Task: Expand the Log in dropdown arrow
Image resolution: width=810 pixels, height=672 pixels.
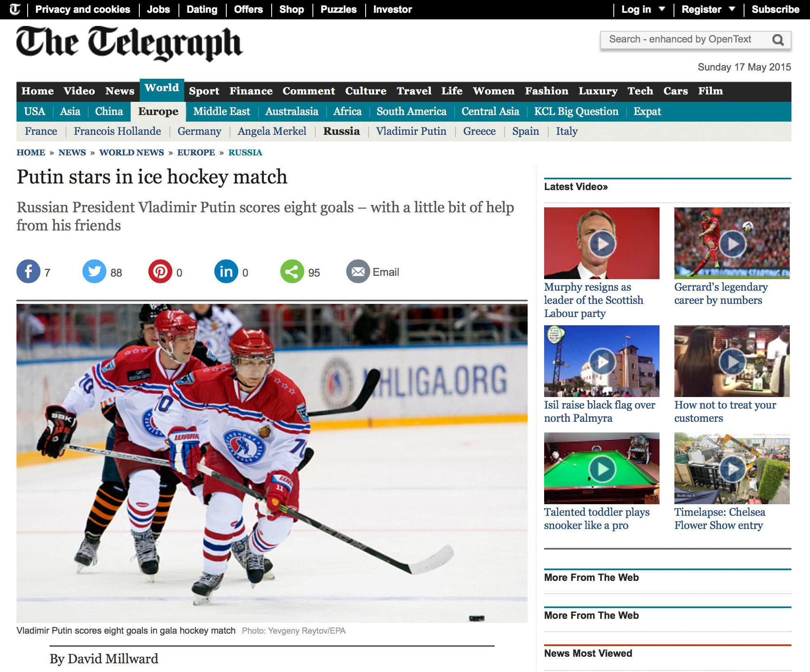Action: [x=662, y=9]
